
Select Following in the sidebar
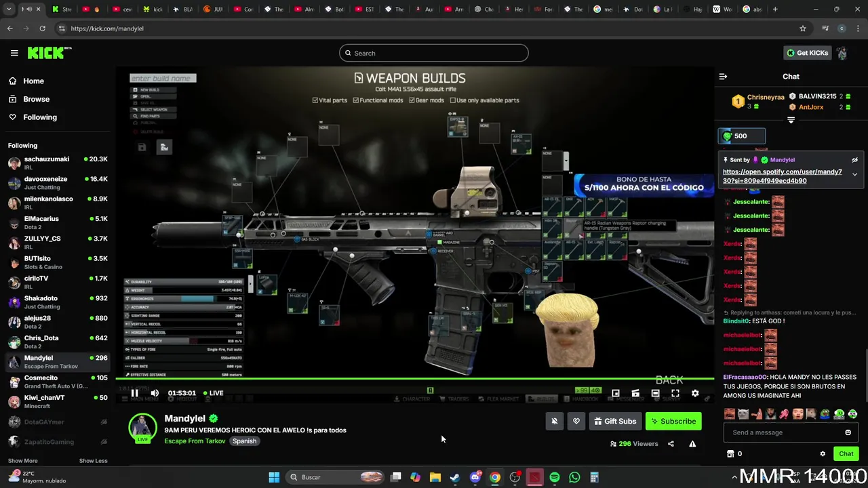pyautogui.click(x=40, y=117)
